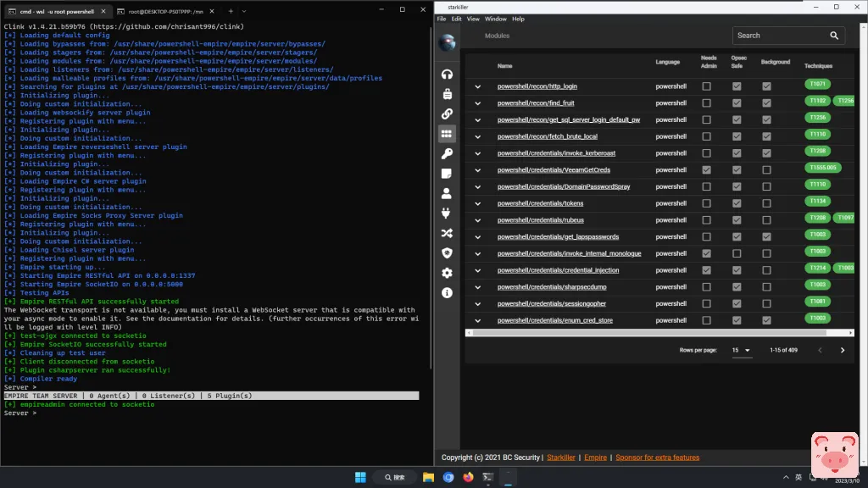Click the Sponsor for extra features link

click(657, 457)
